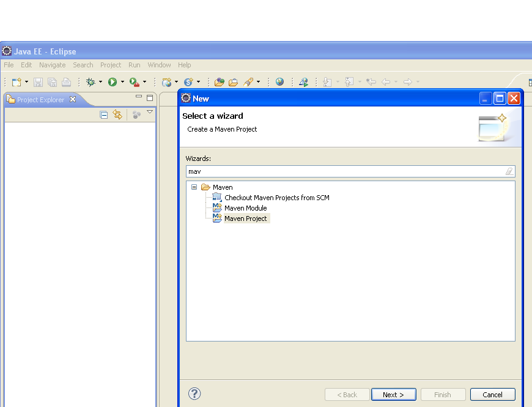The width and height of the screenshot is (532, 407).
Task: Click the Save All toolbar icon
Action: [52, 82]
